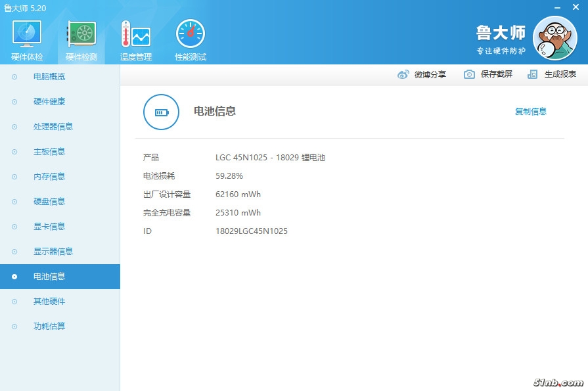Click the Weibo share icon
This screenshot has width=588, height=391.
[403, 74]
